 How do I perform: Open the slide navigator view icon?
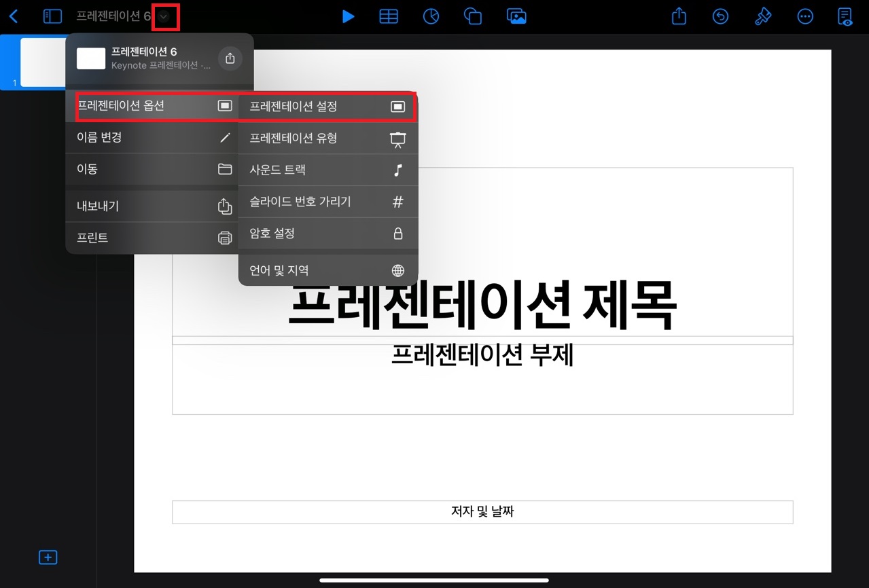click(x=52, y=16)
